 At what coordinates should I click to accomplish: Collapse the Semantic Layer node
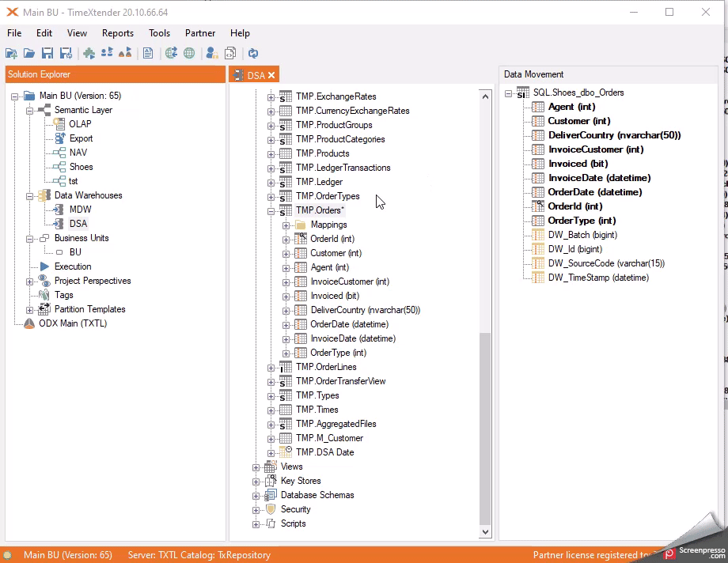[x=30, y=111]
